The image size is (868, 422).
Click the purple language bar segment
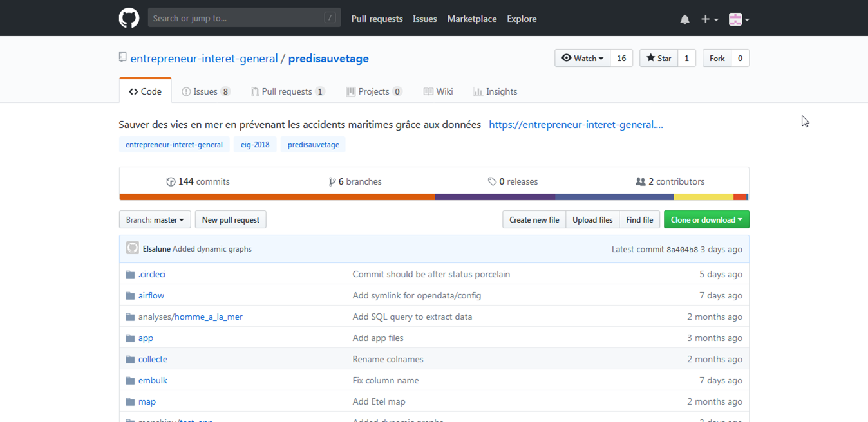pos(495,197)
